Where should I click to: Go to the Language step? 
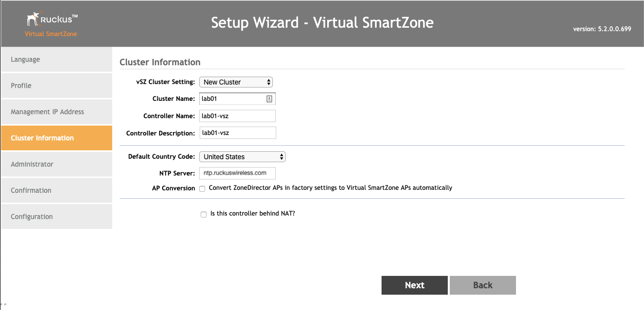[x=56, y=59]
